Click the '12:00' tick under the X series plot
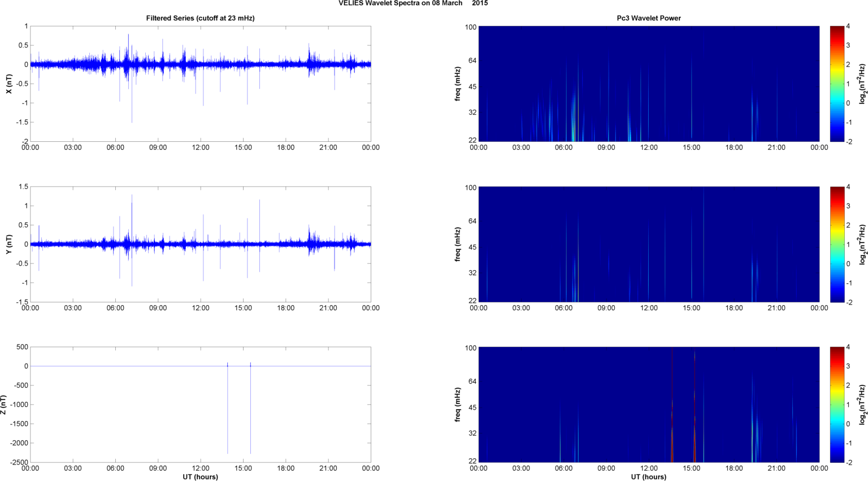Image resolution: width=868 pixels, height=481 pixels. tap(201, 148)
